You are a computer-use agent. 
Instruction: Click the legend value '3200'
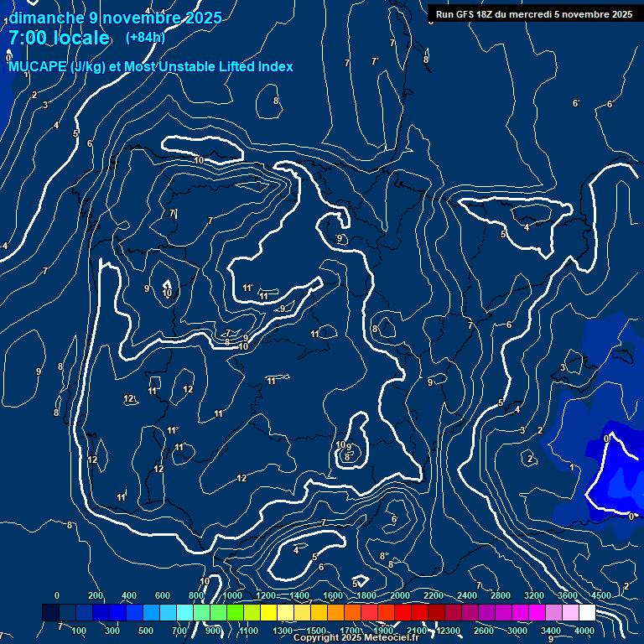(534, 595)
